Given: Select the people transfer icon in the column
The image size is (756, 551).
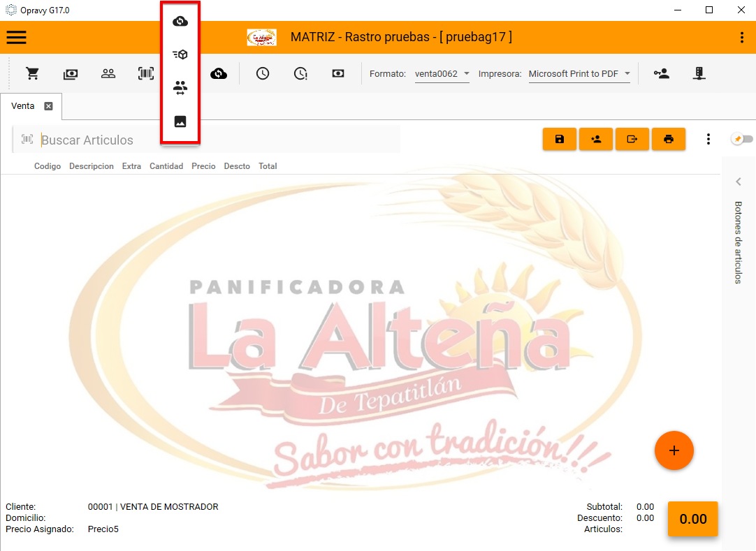Looking at the screenshot, I should [180, 88].
